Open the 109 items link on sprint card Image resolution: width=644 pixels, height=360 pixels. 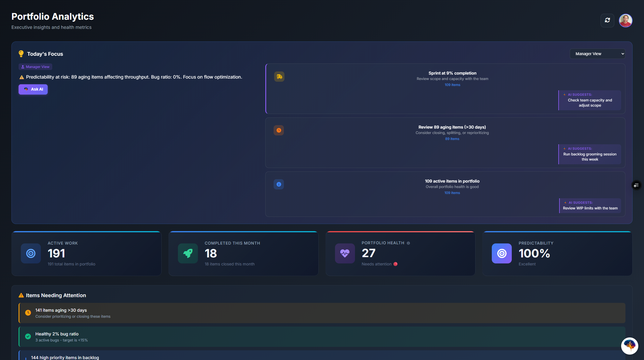click(x=452, y=85)
